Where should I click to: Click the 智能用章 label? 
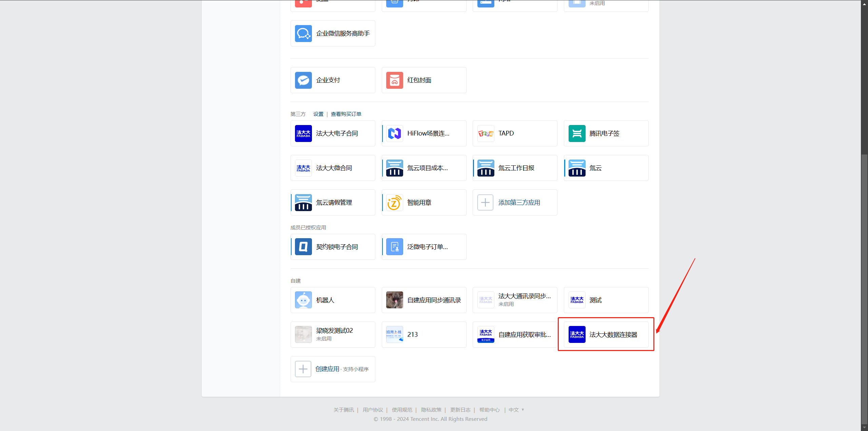(419, 203)
